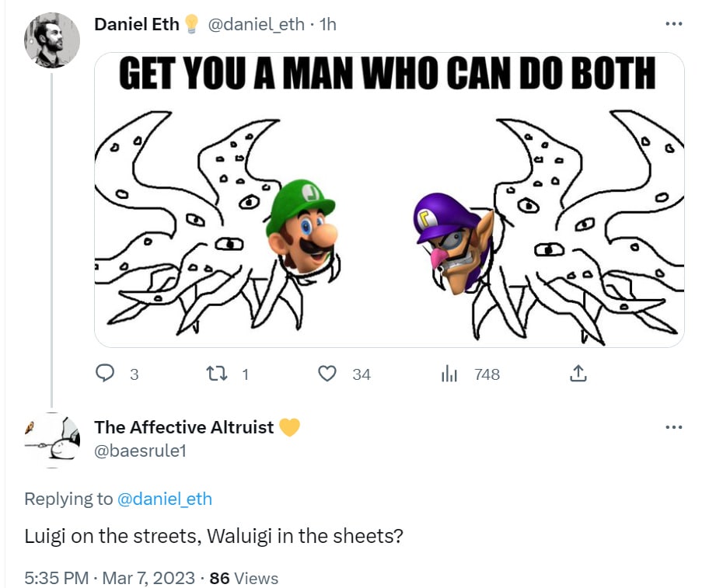702x588 pixels.
Task: Click the reply text about Luigi and Waluigi
Action: [214, 536]
